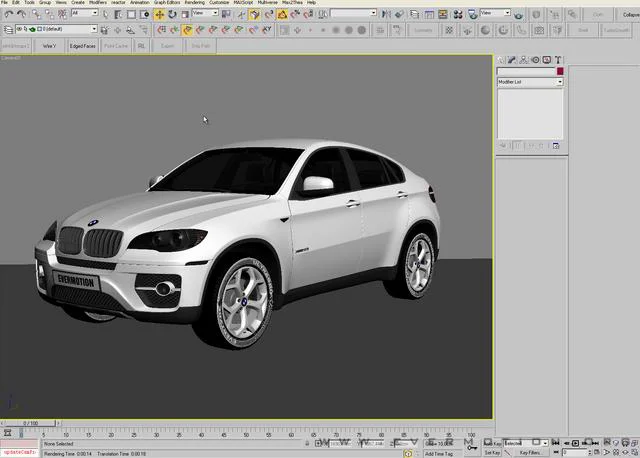
Task: Click the Rectangular Selection Region icon
Action: pyautogui.click(x=131, y=15)
